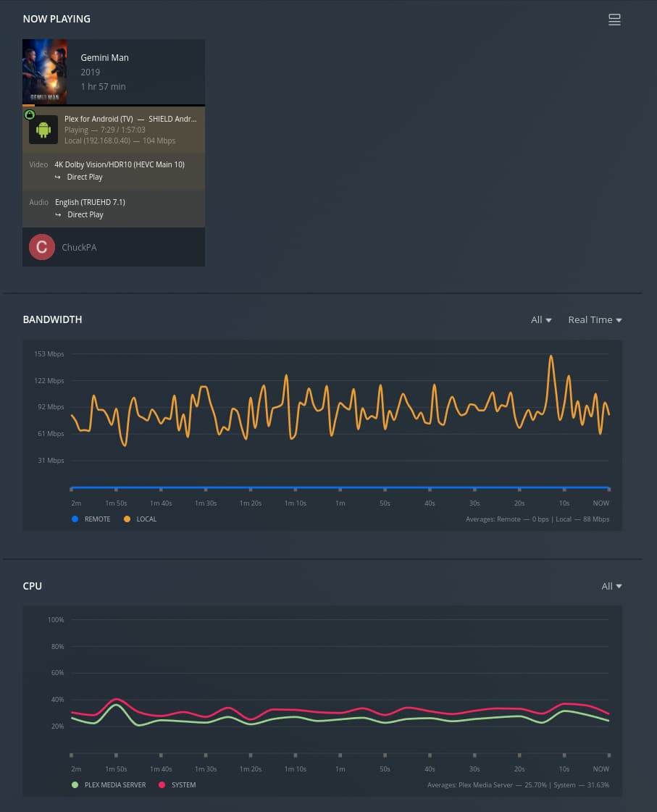
Task: Toggle the REMOTE bandwidth legend
Action: click(x=91, y=519)
